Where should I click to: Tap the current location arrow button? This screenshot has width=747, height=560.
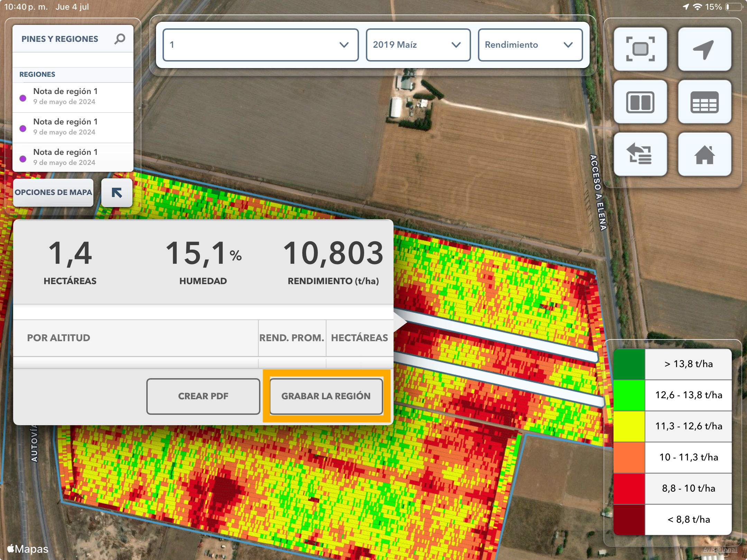[704, 49]
